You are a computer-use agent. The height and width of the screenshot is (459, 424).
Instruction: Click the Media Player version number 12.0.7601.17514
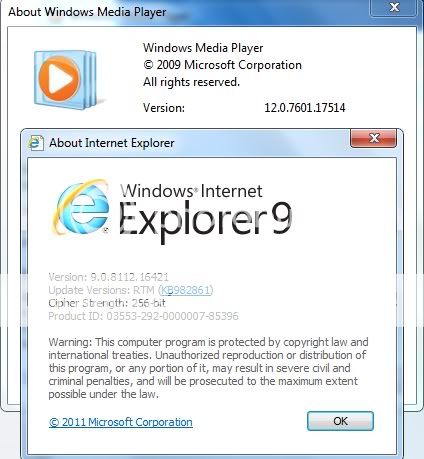pyautogui.click(x=305, y=108)
